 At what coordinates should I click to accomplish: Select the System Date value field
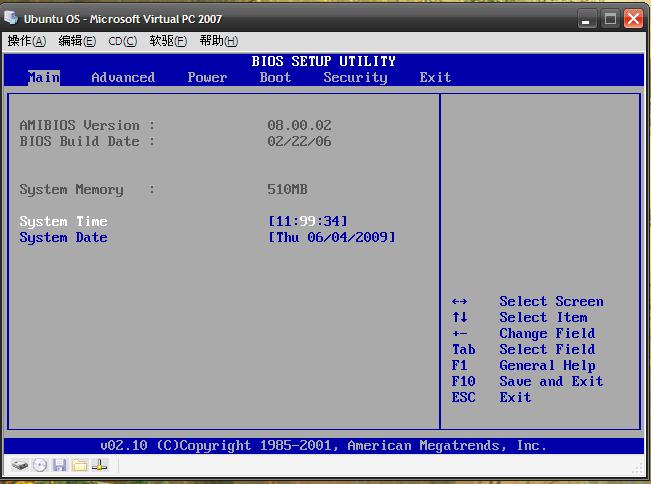click(332, 237)
